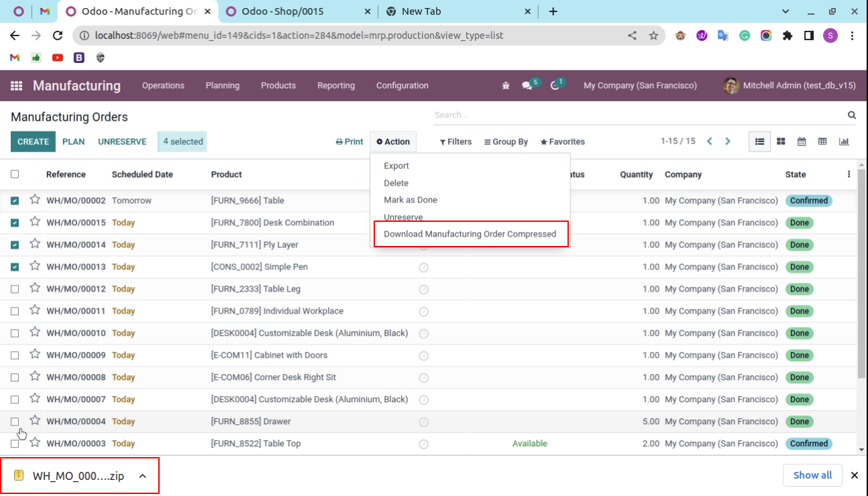This screenshot has height=496, width=868.
Task: Star the WH/MO/00009 order
Action: 35,355
